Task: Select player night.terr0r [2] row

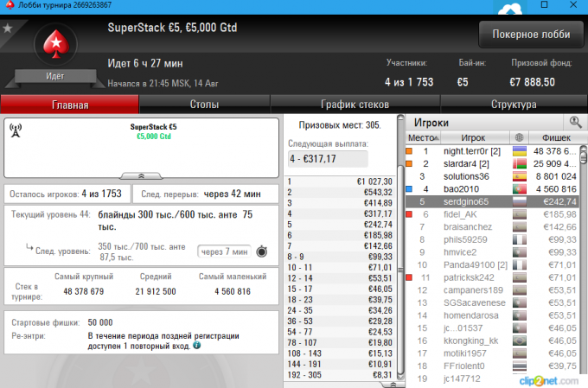Action: [492, 151]
